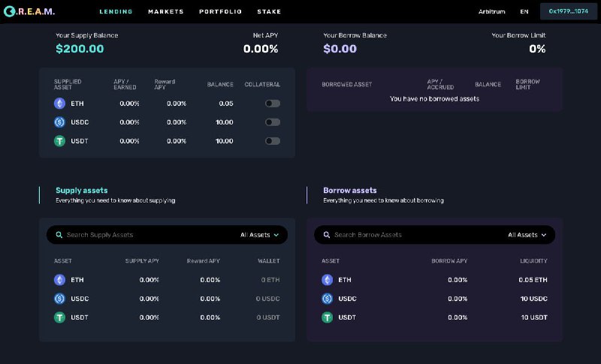Enable ETH as collateral

coord(273,104)
